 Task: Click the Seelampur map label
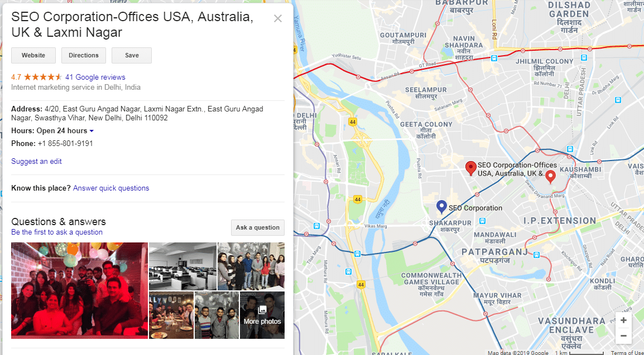[425, 93]
